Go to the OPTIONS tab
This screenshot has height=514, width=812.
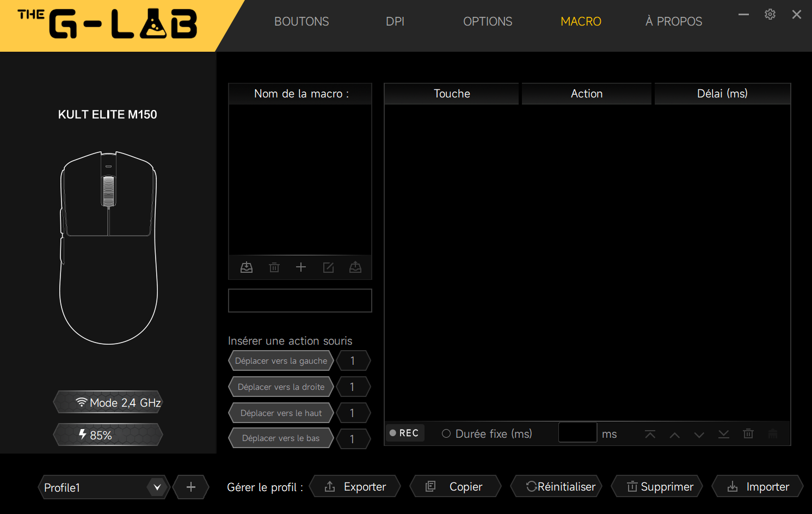[488, 21]
